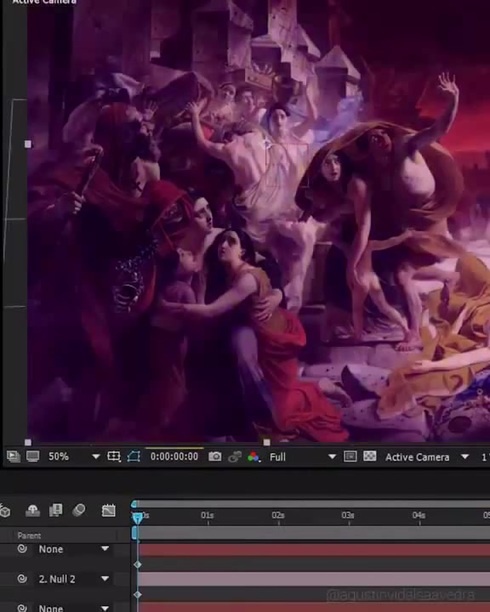490x612 pixels.
Task: Click the 01s mark on time ruler
Action: [x=207, y=516]
